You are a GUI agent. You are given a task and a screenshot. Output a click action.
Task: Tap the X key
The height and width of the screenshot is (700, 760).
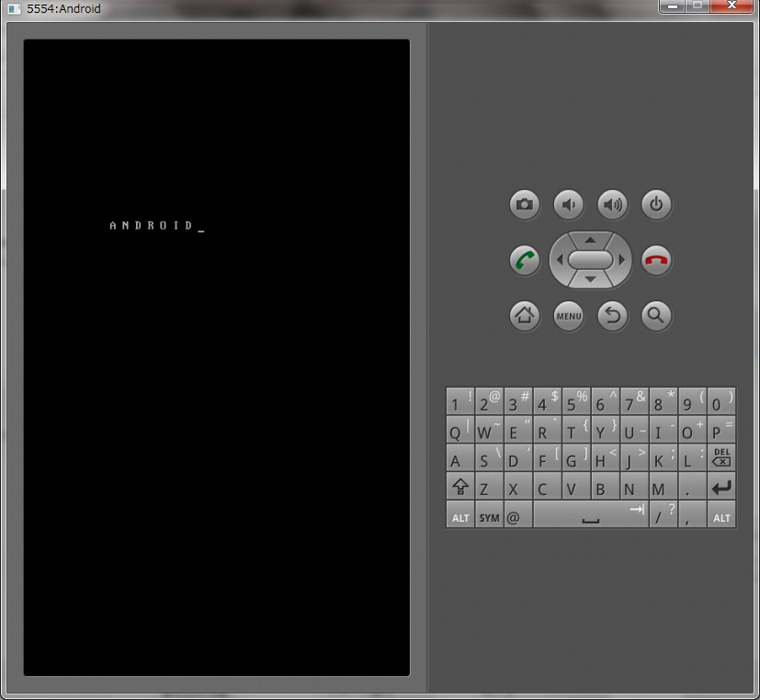(518, 486)
